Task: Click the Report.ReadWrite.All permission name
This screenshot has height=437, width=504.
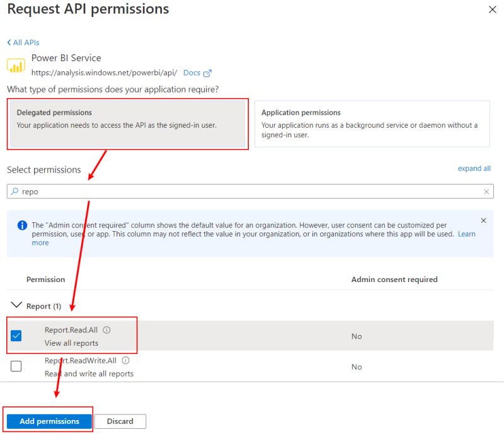Action: click(81, 361)
